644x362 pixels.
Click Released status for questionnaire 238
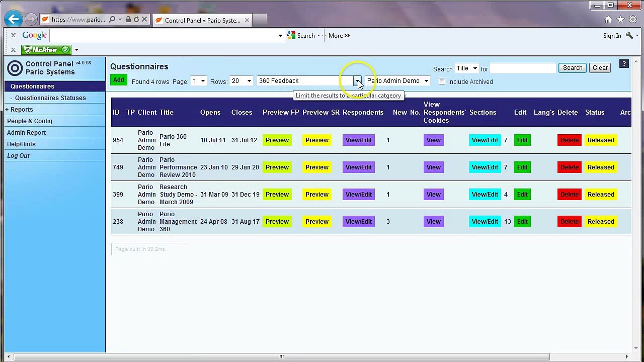(601, 222)
